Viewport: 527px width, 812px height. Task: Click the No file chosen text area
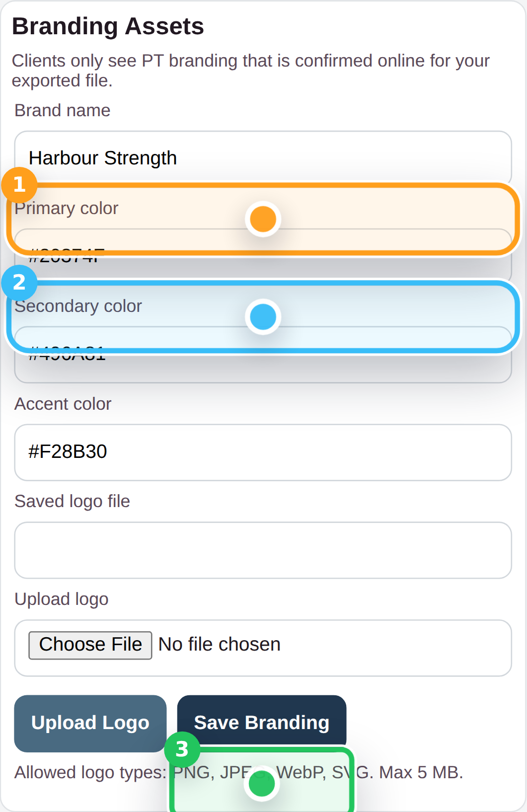point(219,644)
